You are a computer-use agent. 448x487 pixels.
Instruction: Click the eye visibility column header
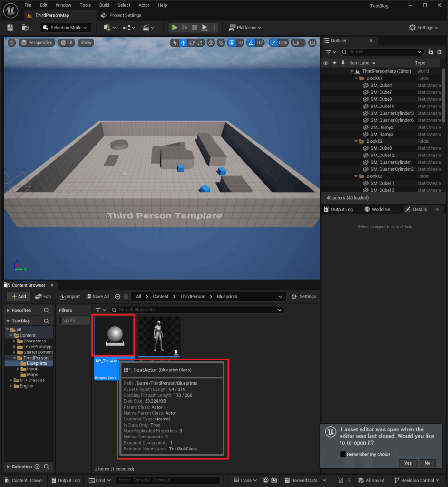coord(326,63)
